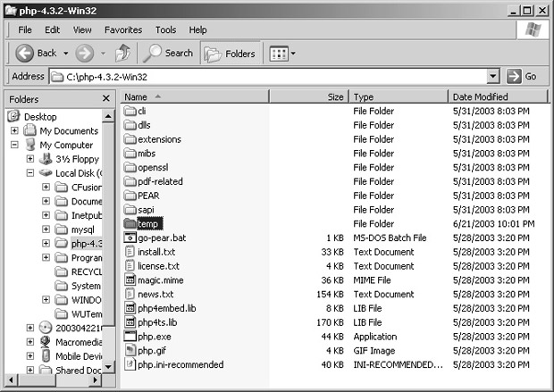Select the php.exe application icon

pos(130,337)
